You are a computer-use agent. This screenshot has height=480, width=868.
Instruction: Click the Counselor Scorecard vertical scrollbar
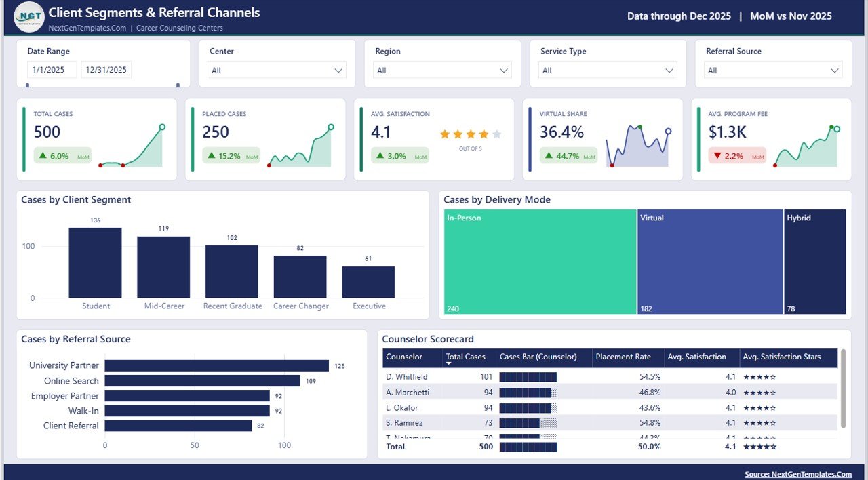[844, 388]
